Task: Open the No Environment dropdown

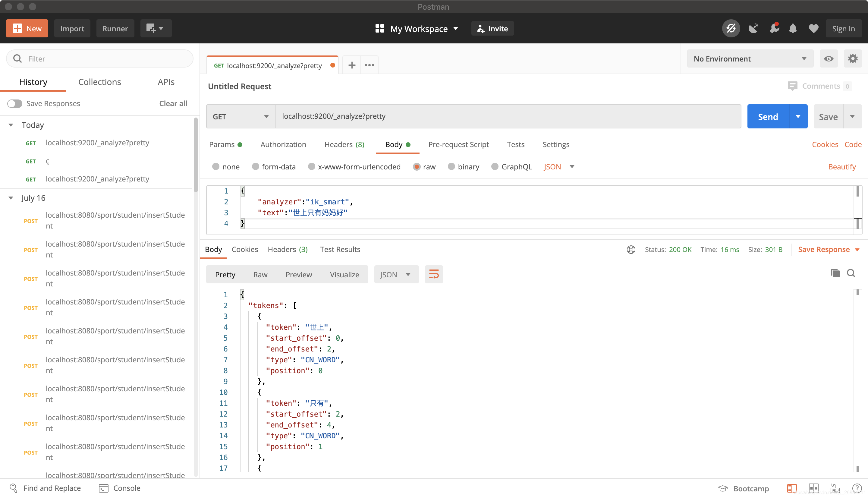Action: tap(749, 58)
